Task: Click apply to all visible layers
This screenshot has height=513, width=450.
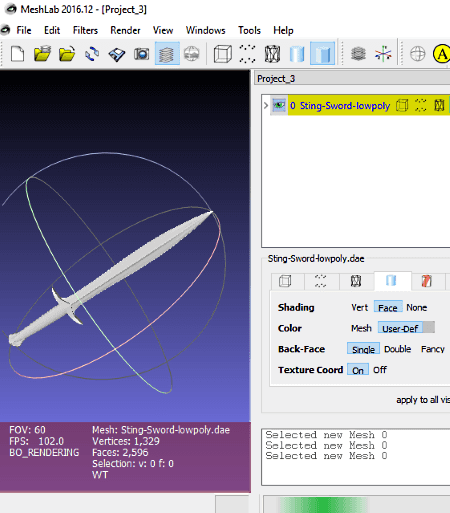Action: 423,400
